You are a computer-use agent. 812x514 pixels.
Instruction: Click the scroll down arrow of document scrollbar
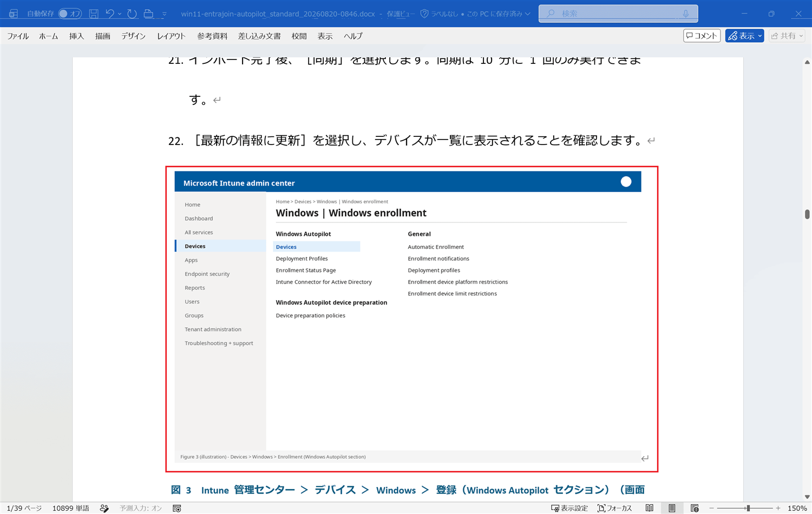pos(807,497)
